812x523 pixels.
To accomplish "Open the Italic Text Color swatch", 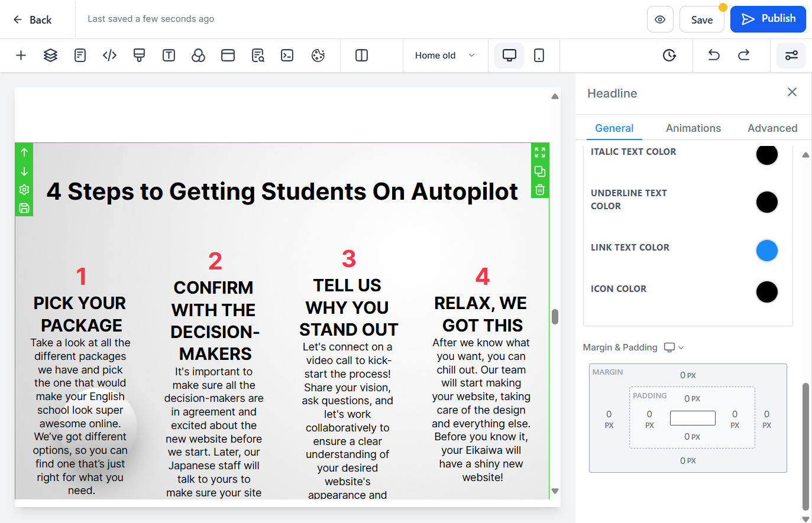I will click(x=767, y=155).
